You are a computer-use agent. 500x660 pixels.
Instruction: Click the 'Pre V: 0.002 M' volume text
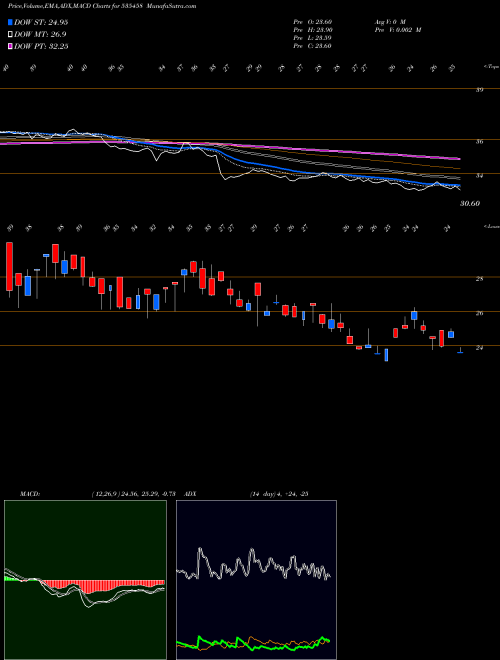(x=397, y=30)
